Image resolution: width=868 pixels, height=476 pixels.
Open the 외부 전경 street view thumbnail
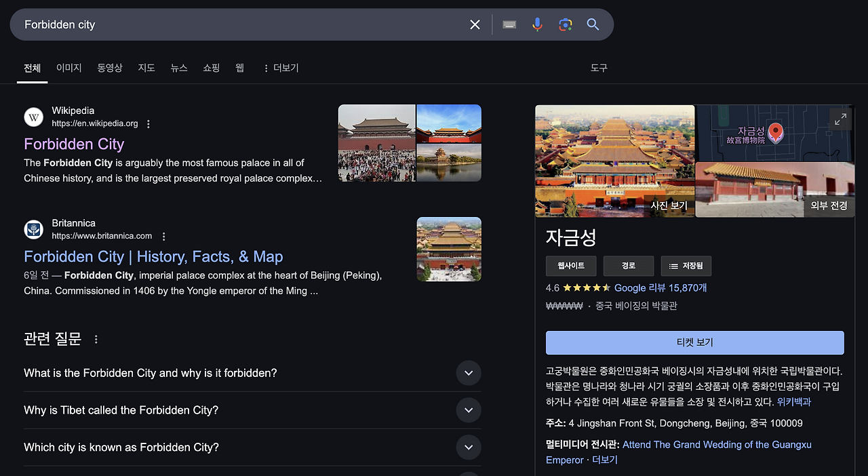point(774,191)
